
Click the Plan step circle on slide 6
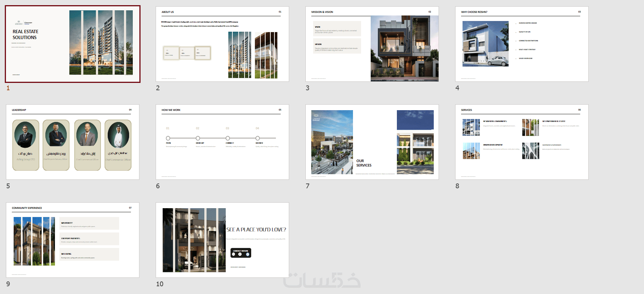(x=168, y=138)
